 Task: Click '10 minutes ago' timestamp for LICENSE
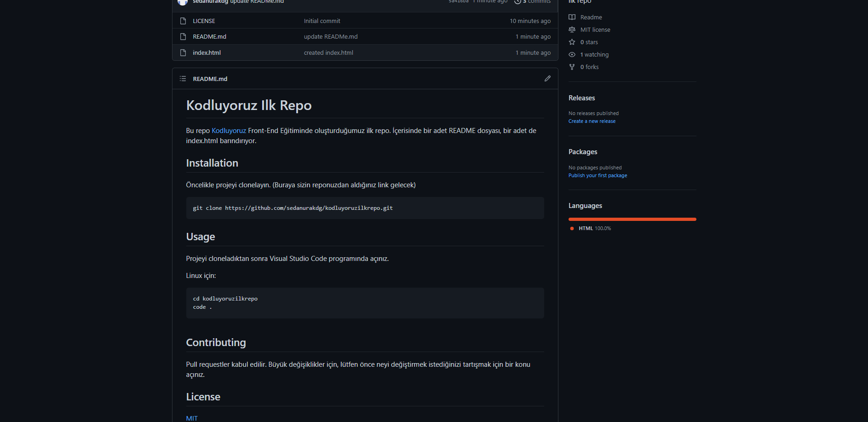pos(530,21)
